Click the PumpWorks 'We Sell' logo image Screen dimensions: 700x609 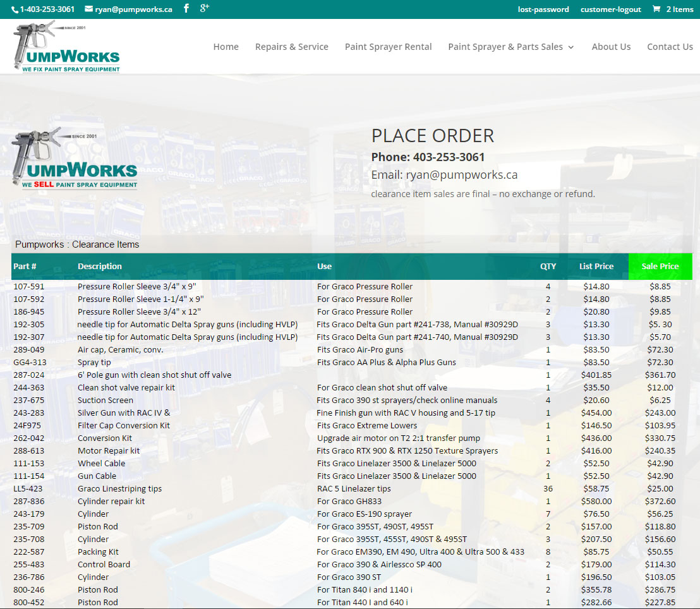click(74, 159)
